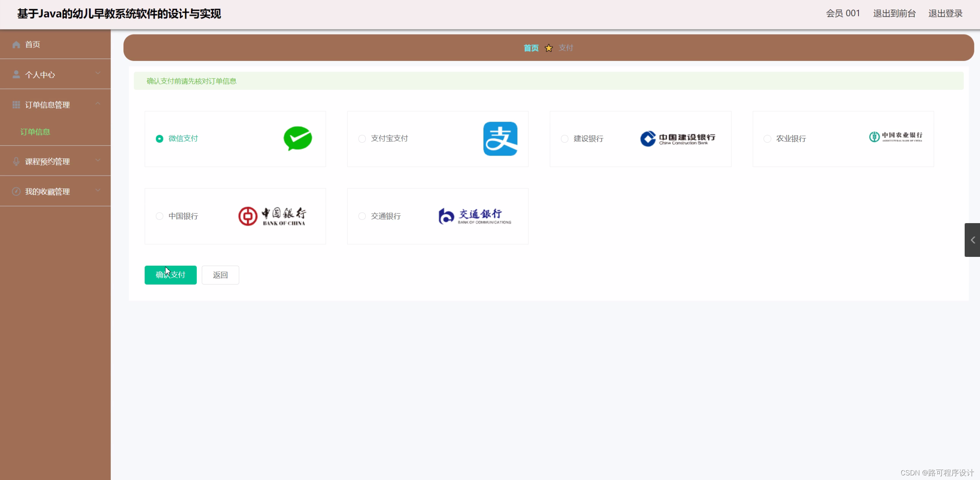Click the WeChat Pay green logo
The height and width of the screenshot is (480, 980).
pyautogui.click(x=298, y=138)
